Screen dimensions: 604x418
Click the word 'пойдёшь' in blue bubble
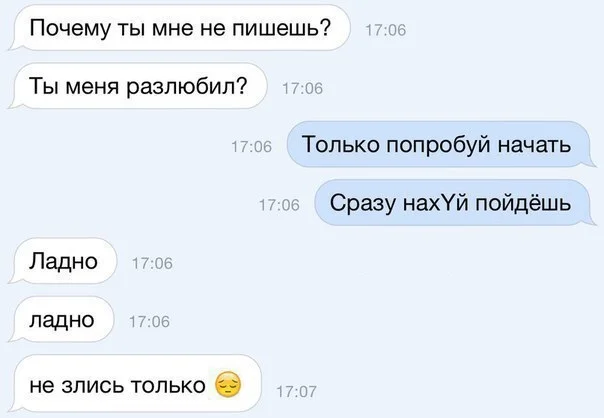(x=523, y=203)
